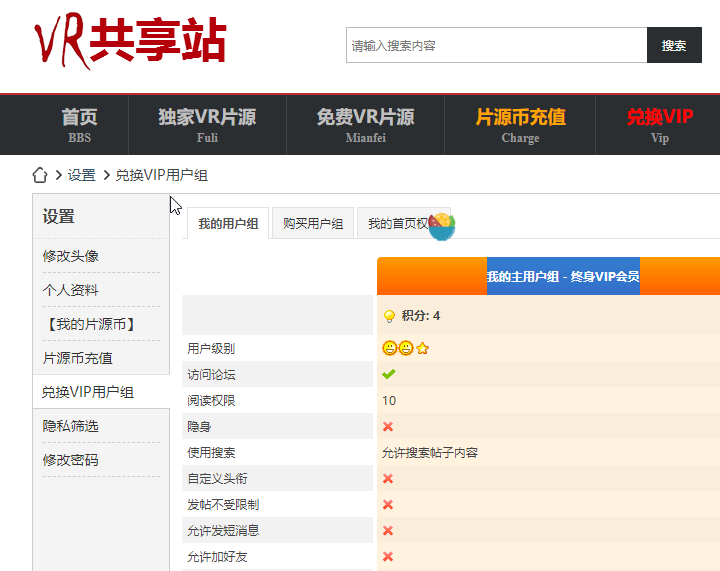This screenshot has width=720, height=571.
Task: Click 允许搜索帖子内容 value text
Action: coord(430,453)
